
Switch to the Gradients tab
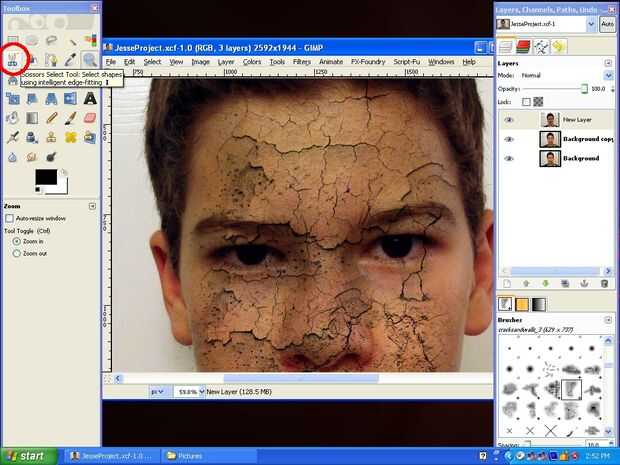[538, 304]
